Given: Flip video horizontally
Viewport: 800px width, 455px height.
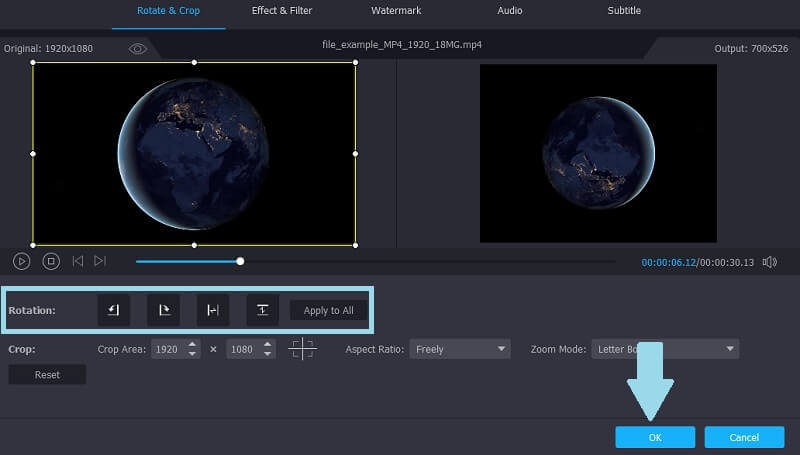Looking at the screenshot, I should 213,310.
